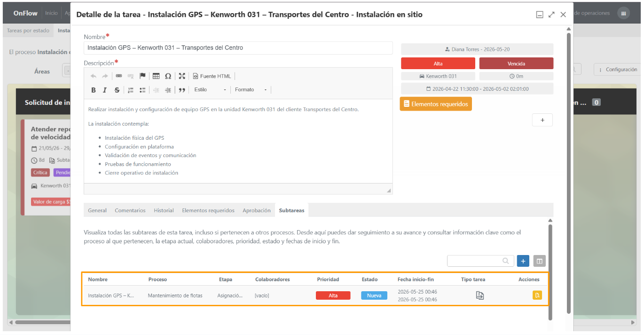644x335 pixels.
Task: Minimize the task detail dialog
Action: click(540, 15)
